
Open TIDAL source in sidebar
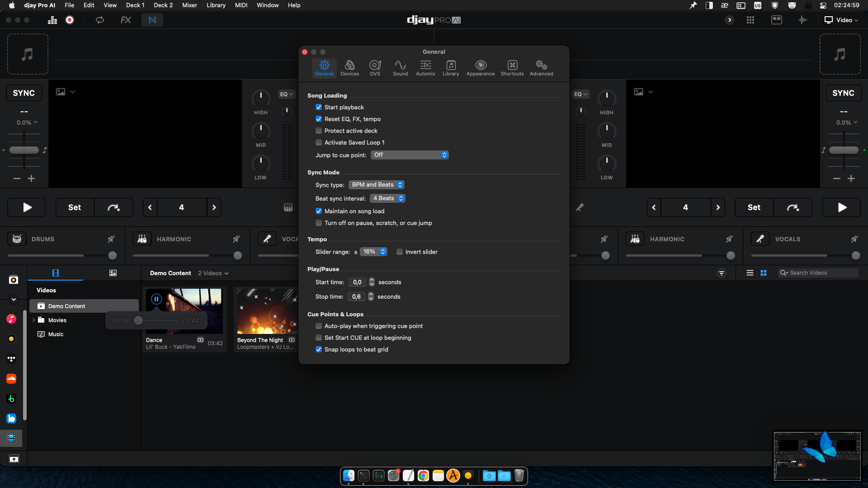coord(11,359)
